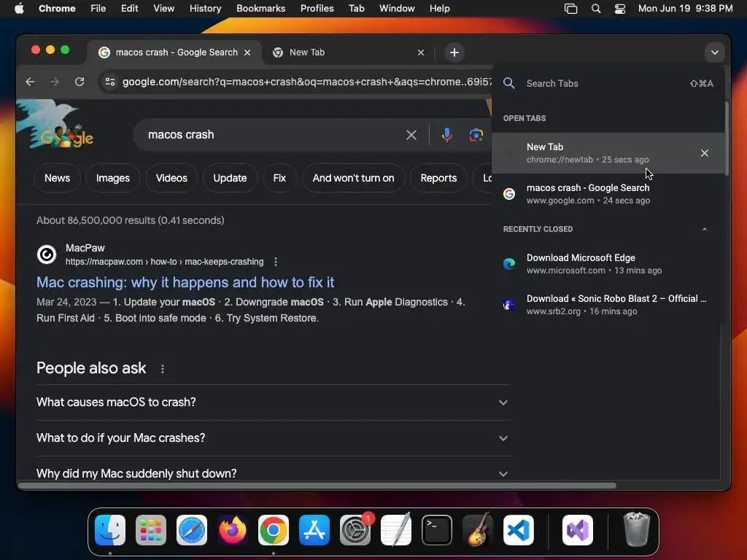Open Mac crashing: why it happens link
Image resolution: width=747 pixels, height=560 pixels.
pyautogui.click(x=185, y=282)
